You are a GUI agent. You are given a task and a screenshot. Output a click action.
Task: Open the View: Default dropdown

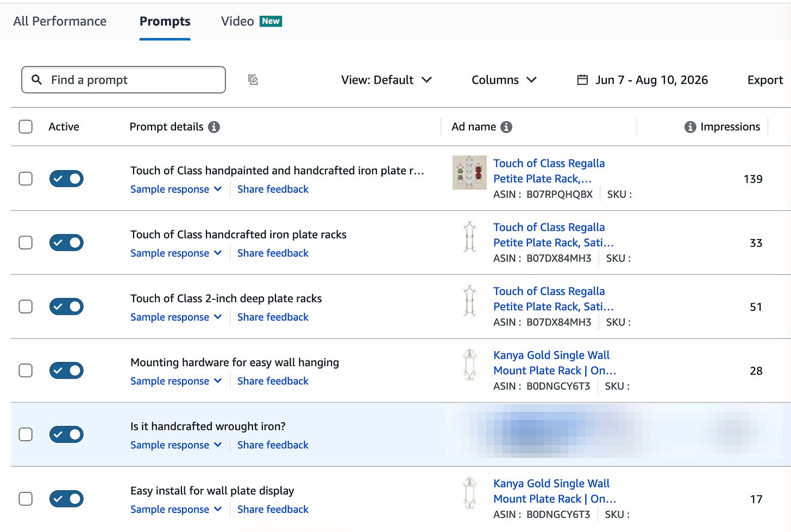(x=386, y=80)
